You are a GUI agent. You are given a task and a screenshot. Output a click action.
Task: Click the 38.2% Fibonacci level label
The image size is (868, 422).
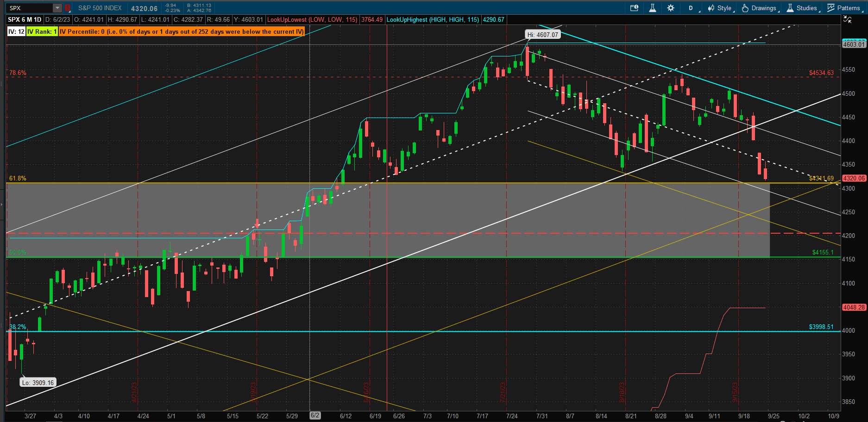18,327
